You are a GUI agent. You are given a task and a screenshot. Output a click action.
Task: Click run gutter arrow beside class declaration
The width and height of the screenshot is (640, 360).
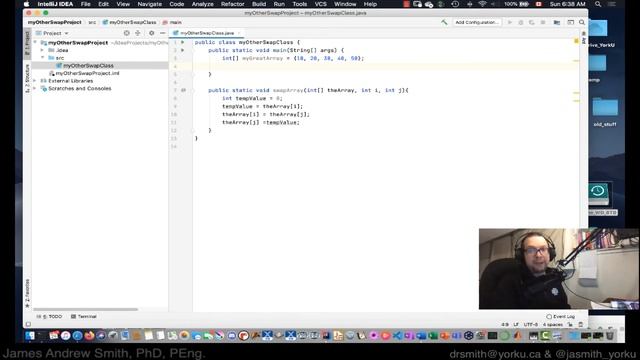(x=182, y=42)
